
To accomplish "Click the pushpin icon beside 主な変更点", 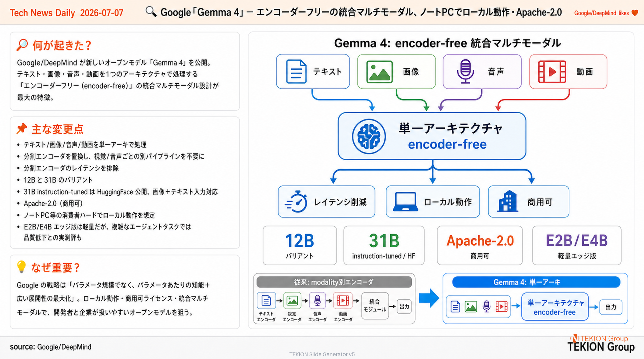I will click(x=22, y=128).
